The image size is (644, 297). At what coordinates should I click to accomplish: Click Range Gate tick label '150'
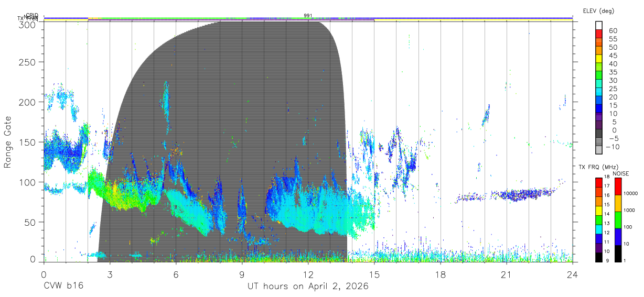click(28, 142)
